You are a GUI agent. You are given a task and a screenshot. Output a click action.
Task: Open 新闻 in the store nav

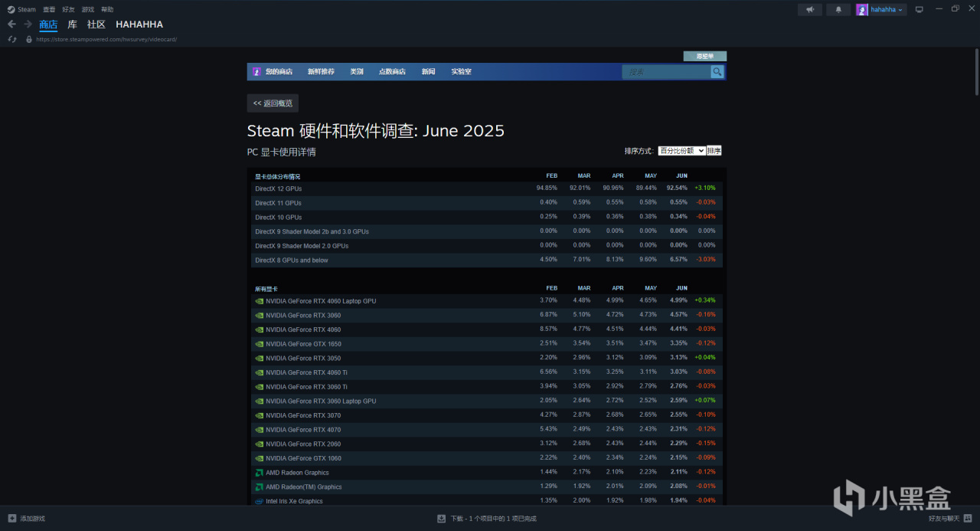428,71
